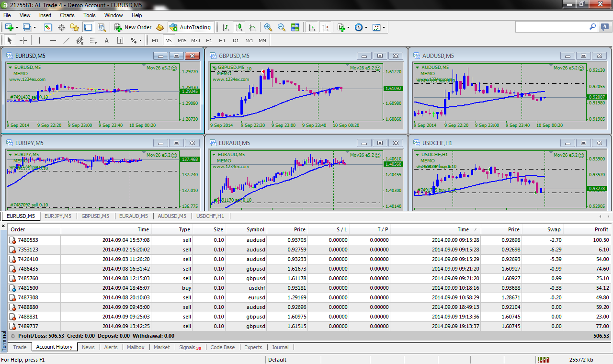Tile the chart windows with the toolbar icon

(x=295, y=27)
